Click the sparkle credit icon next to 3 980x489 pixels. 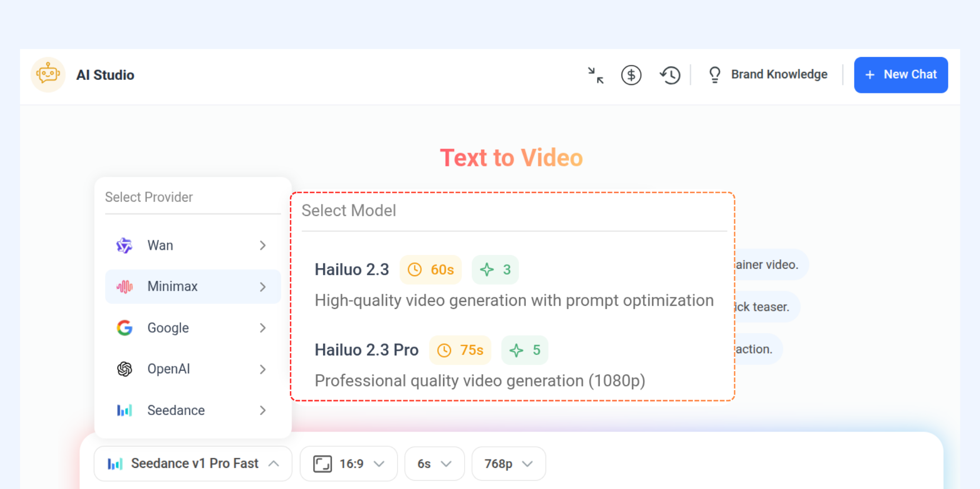pos(487,270)
